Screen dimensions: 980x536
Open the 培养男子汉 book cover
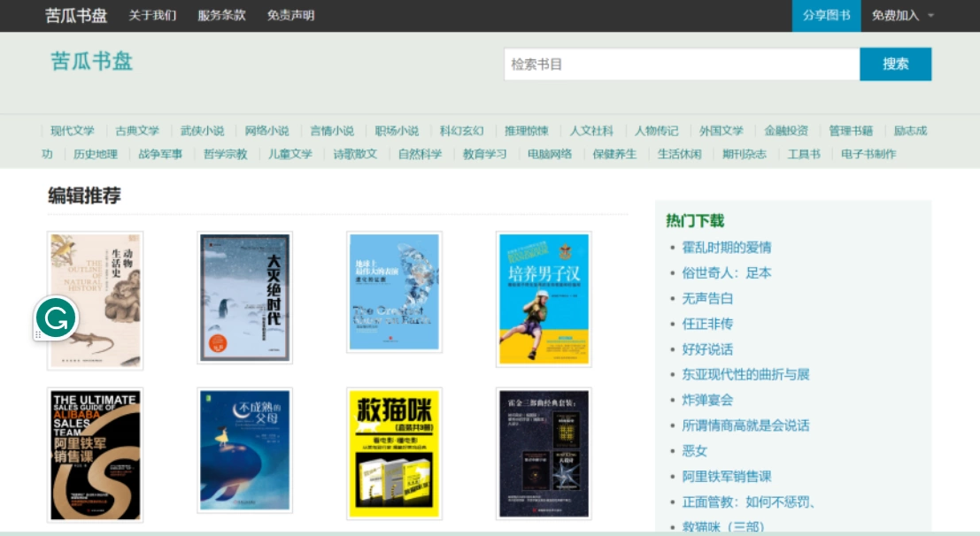(544, 299)
